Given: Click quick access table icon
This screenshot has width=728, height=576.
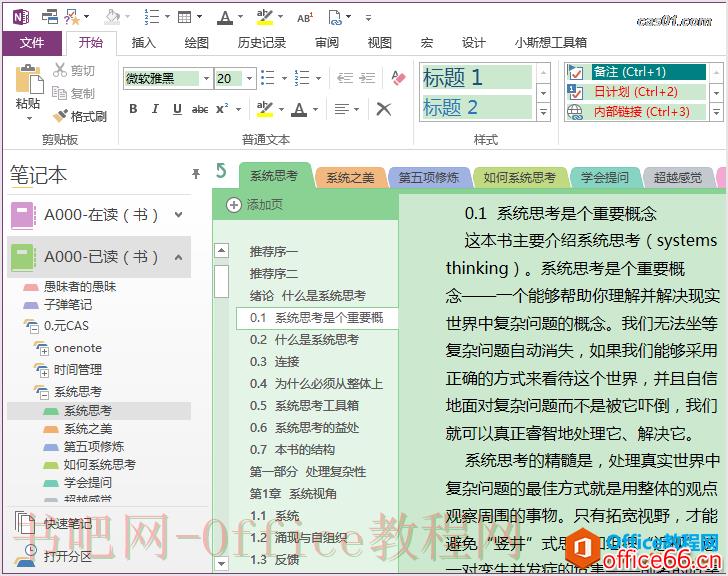Looking at the screenshot, I should click(185, 18).
